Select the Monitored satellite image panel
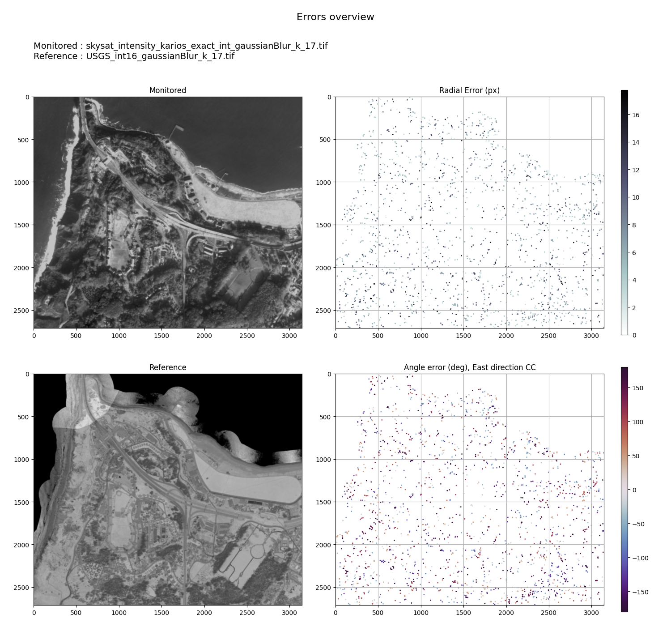Screen dimensions: 671x644 (168, 212)
